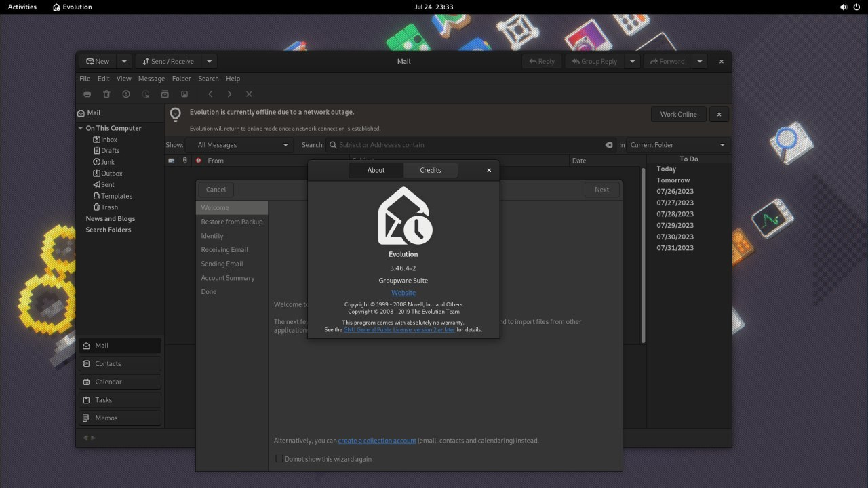Select the Outbox folder
The width and height of the screenshot is (868, 488).
coord(112,174)
